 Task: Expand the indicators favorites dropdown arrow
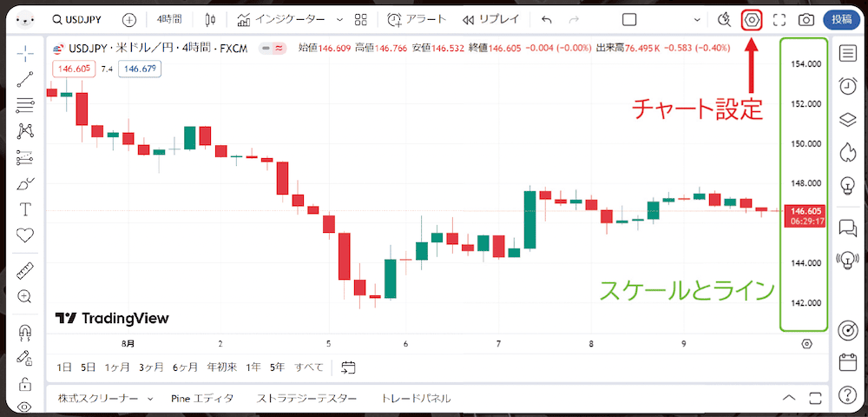(x=339, y=20)
